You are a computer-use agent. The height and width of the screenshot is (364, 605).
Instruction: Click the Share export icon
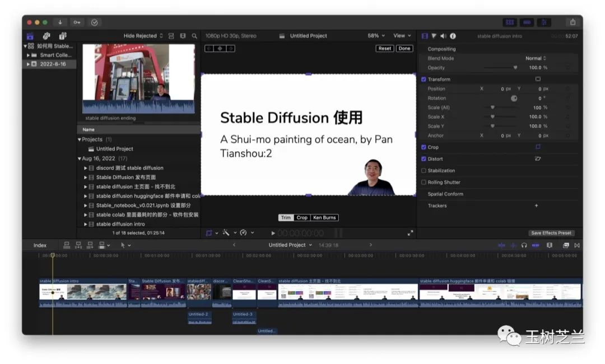(573, 22)
